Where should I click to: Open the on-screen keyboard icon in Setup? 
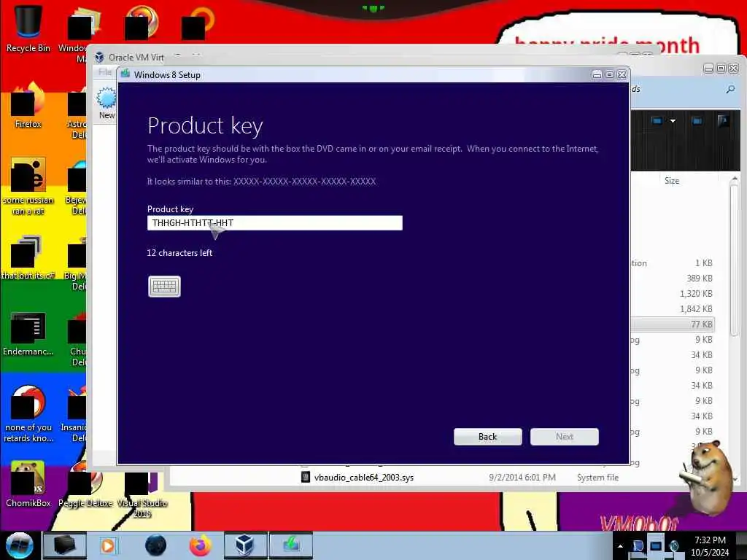pyautogui.click(x=164, y=286)
